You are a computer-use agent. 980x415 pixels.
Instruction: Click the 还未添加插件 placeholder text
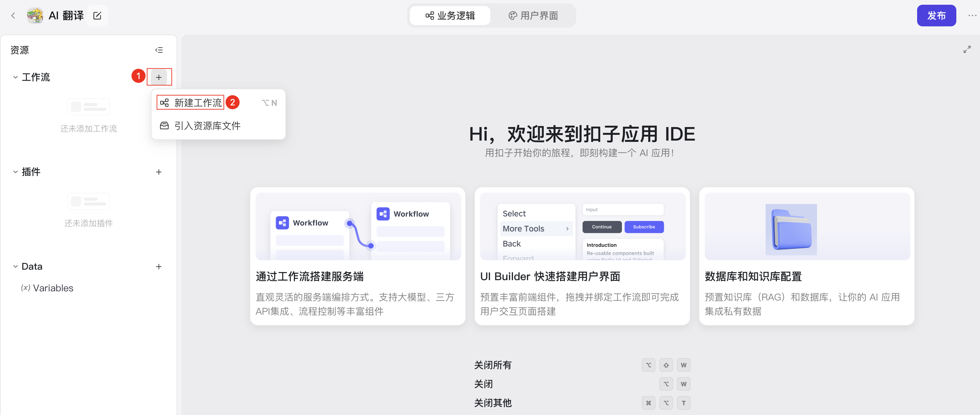(89, 223)
